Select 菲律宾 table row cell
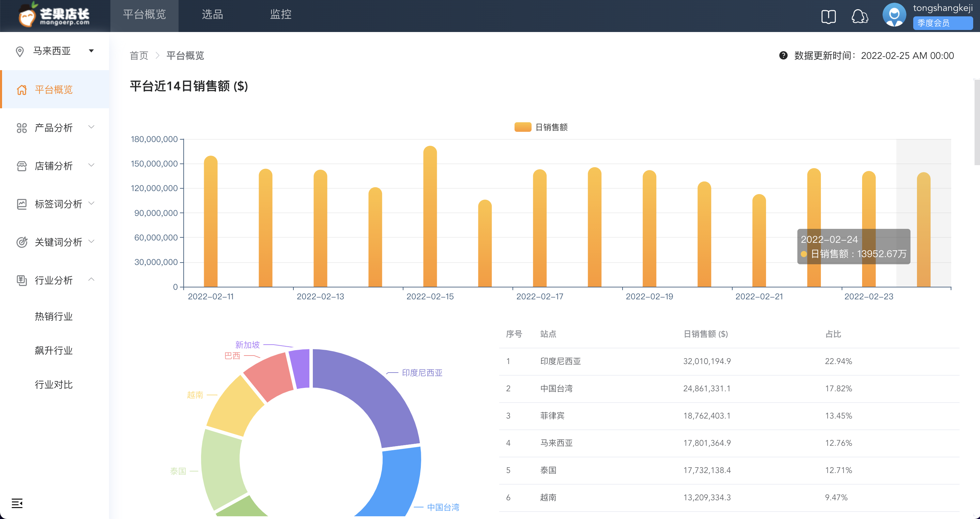Screen dimensions: 980x519 (x=552, y=415)
